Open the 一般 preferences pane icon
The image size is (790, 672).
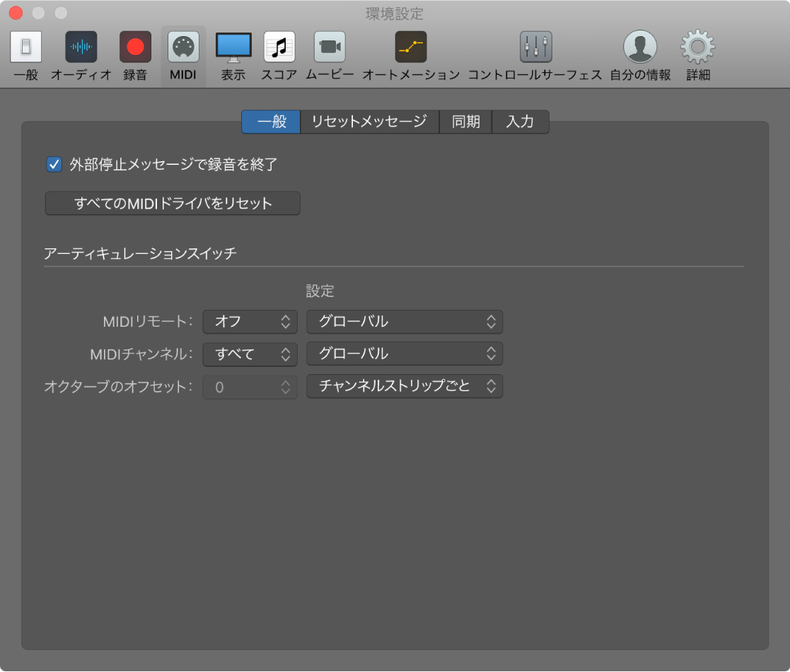[25, 47]
